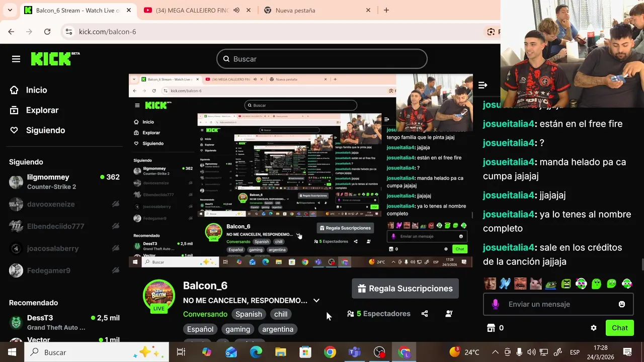Image resolution: width=644 pixels, height=362 pixels.
Task: Open Task View on taskbar
Action: (181, 352)
